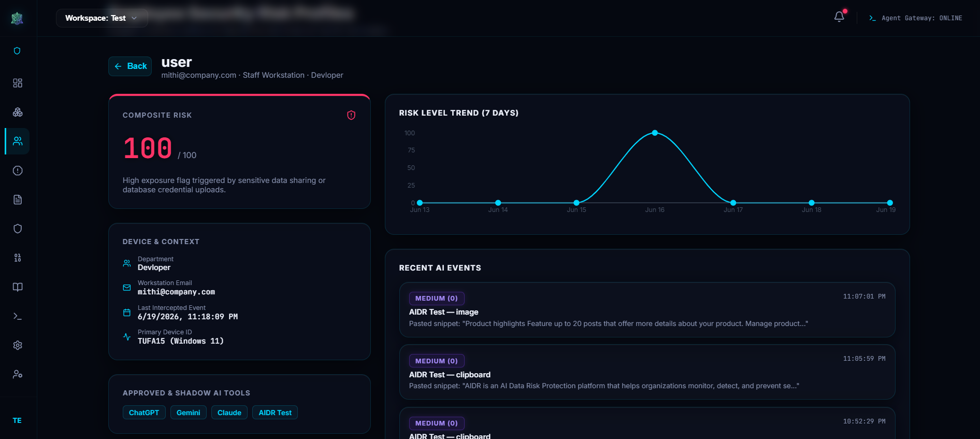Open the shield outline icon at top of sidebar
Screen dimensions: 980x439
point(17,51)
